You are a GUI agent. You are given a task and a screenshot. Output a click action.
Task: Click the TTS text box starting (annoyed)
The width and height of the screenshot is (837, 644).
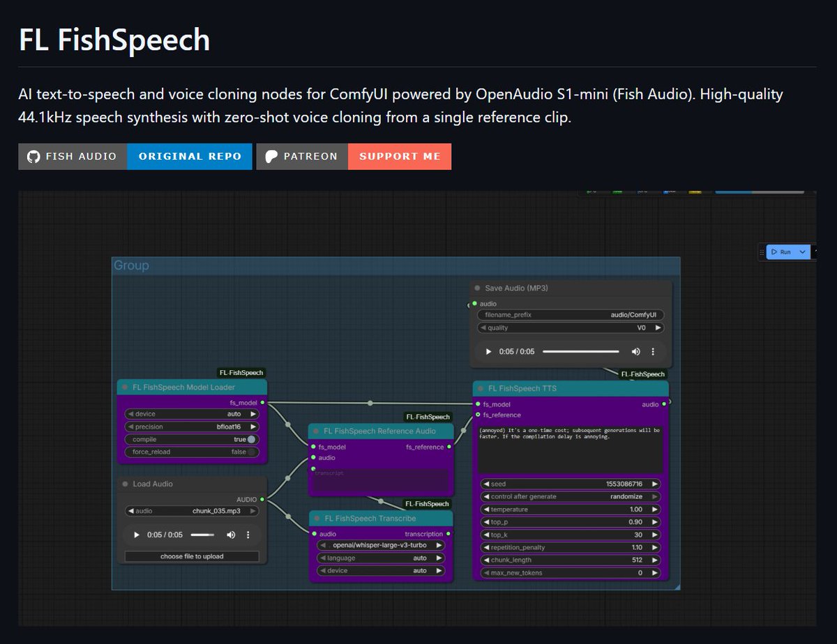571,450
